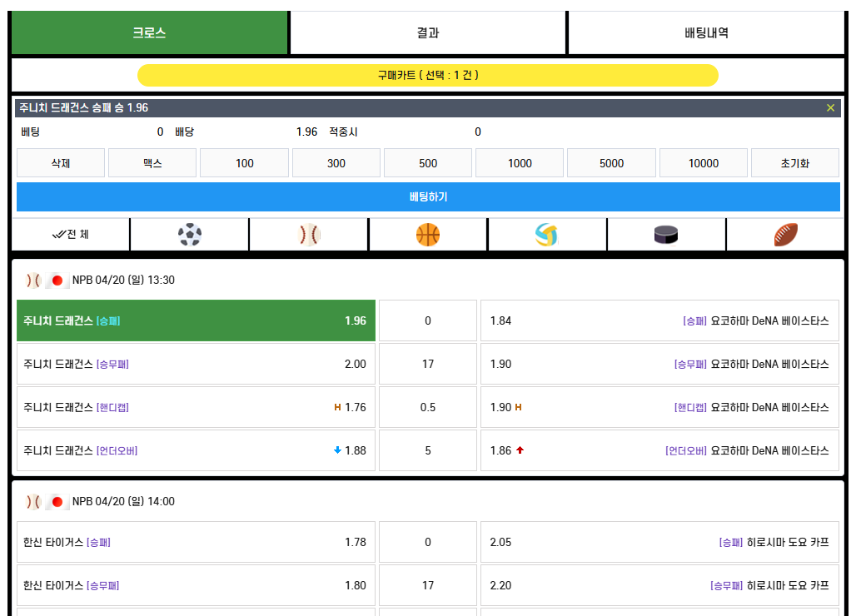The height and width of the screenshot is (616, 851).
Task: Add 1000 to the bet amount
Action: [520, 163]
